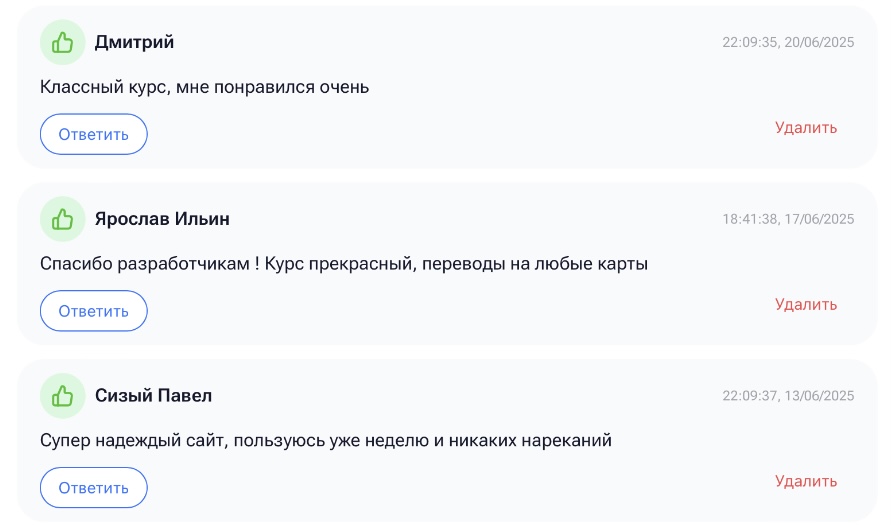Click timestamp 22:09:37, 13/06/2025
Image resolution: width=891 pixels, height=525 pixels.
click(x=788, y=396)
